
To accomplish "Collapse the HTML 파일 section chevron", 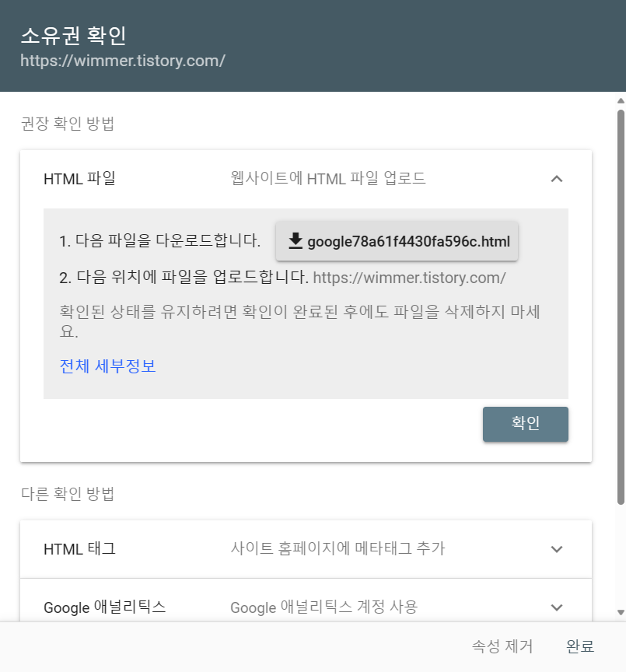I will [x=556, y=179].
